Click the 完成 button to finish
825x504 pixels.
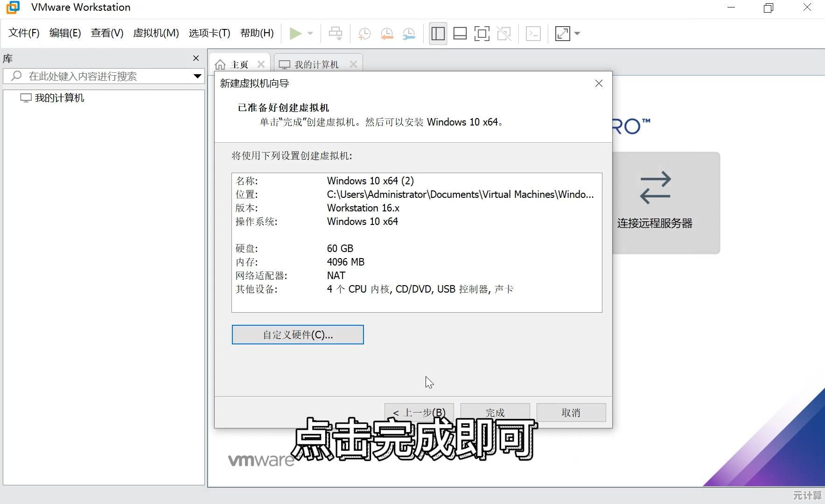click(x=495, y=413)
